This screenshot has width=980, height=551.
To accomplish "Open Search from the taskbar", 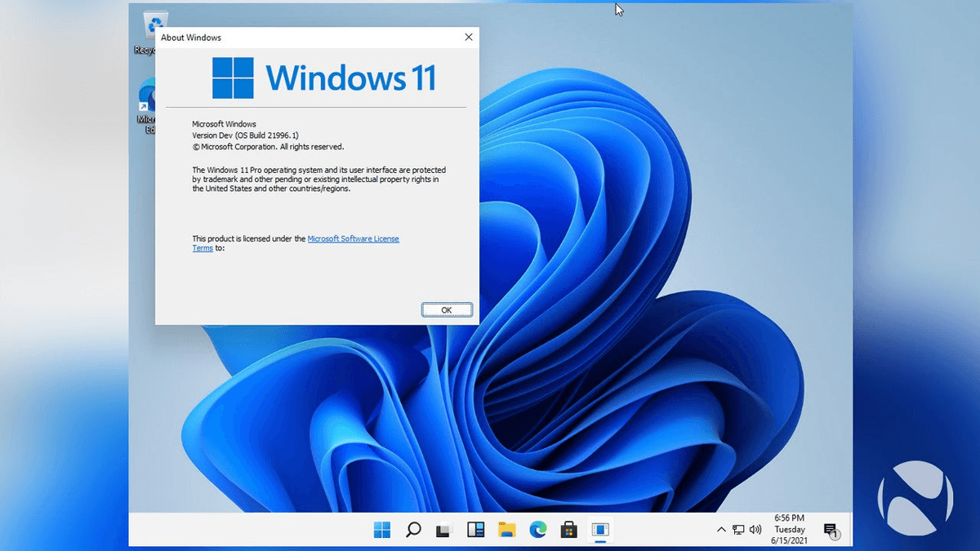I will (x=412, y=529).
